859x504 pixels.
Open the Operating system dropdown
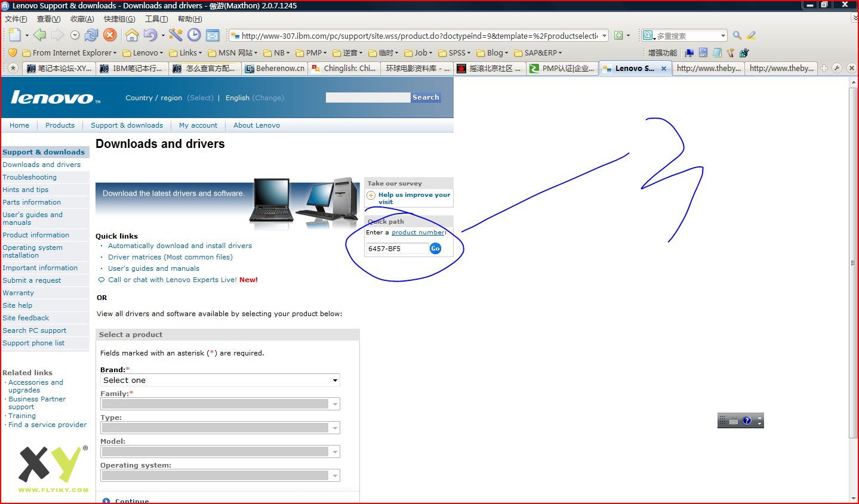pos(220,475)
